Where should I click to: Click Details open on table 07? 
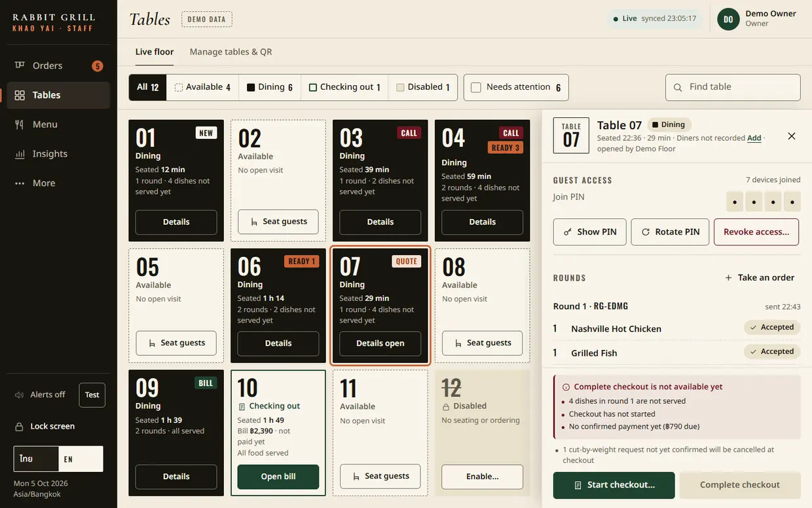coord(380,343)
